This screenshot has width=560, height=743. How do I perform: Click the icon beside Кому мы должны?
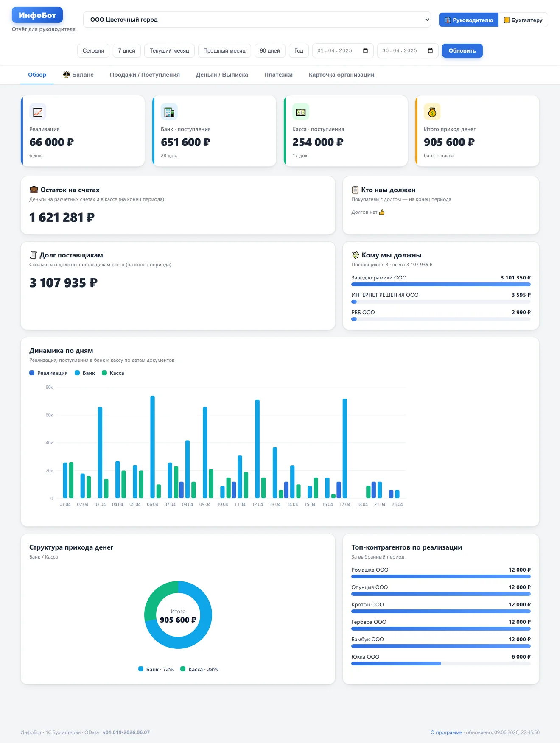click(356, 255)
